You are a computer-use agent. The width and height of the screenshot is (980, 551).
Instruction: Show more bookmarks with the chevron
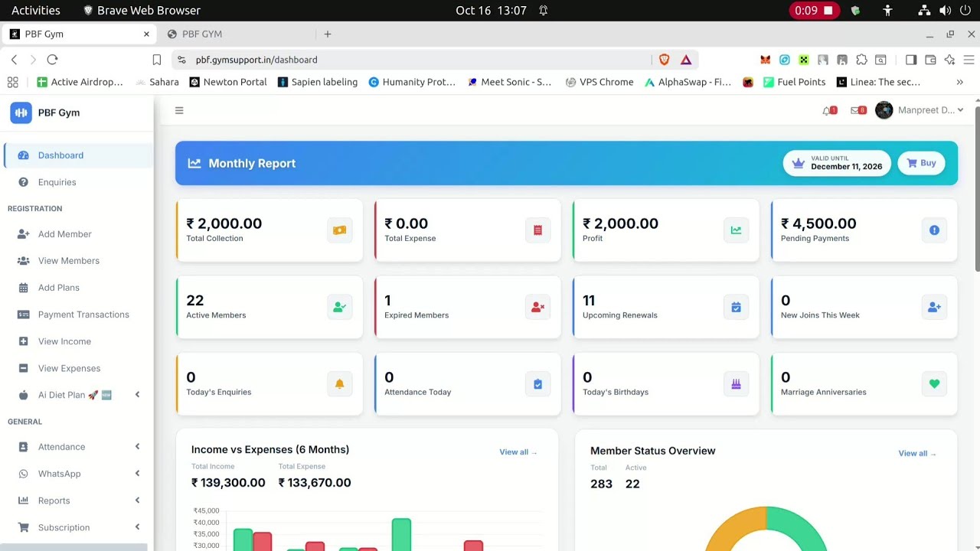(x=959, y=82)
